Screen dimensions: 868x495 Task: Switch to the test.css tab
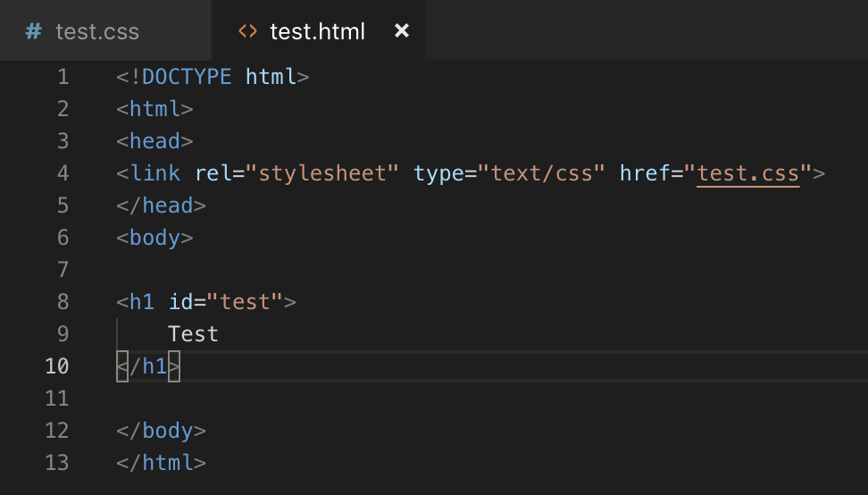point(96,31)
